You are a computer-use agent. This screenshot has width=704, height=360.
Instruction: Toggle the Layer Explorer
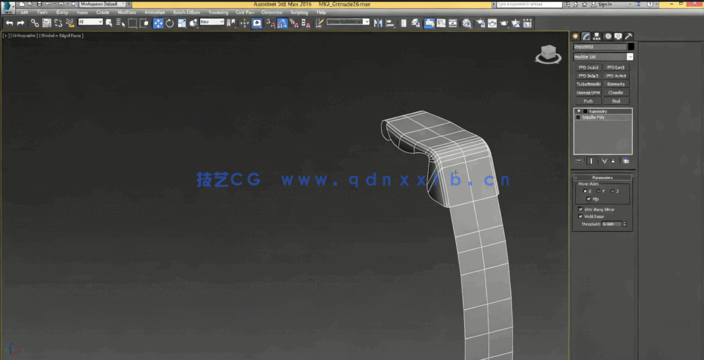click(416, 23)
